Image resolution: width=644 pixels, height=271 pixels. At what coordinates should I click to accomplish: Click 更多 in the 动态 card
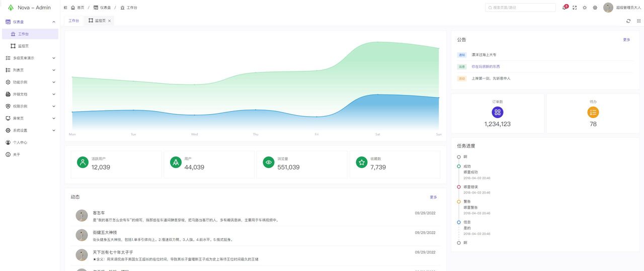click(434, 197)
